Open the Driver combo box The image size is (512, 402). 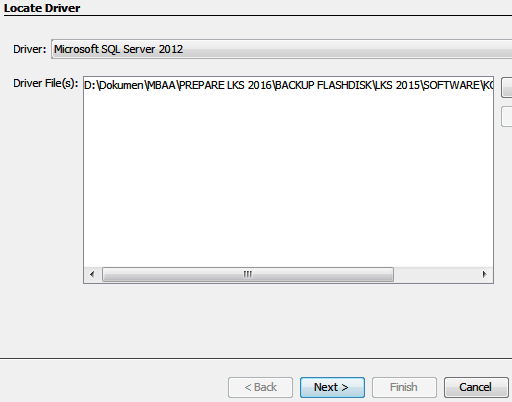click(x=282, y=49)
